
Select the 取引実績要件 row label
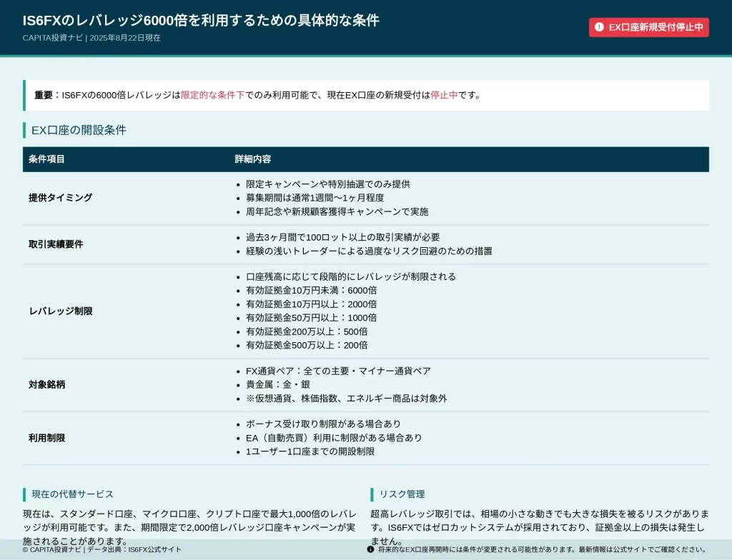[x=56, y=244]
